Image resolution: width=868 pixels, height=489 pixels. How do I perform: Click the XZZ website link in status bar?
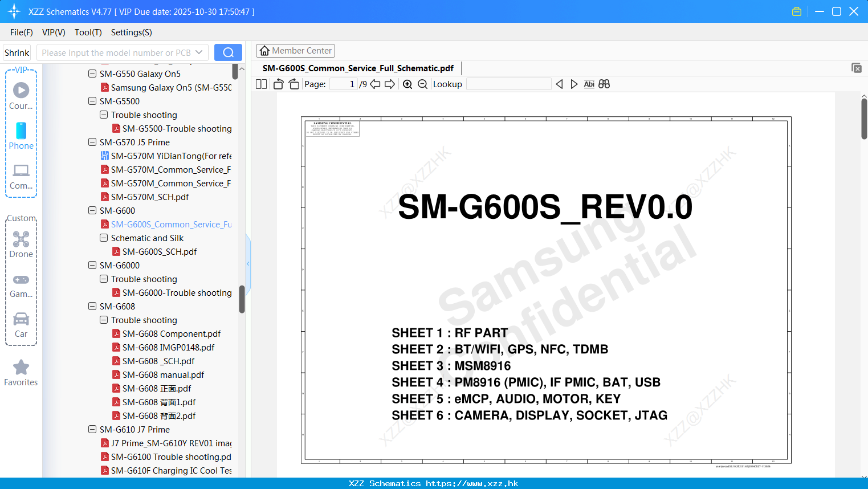click(472, 483)
